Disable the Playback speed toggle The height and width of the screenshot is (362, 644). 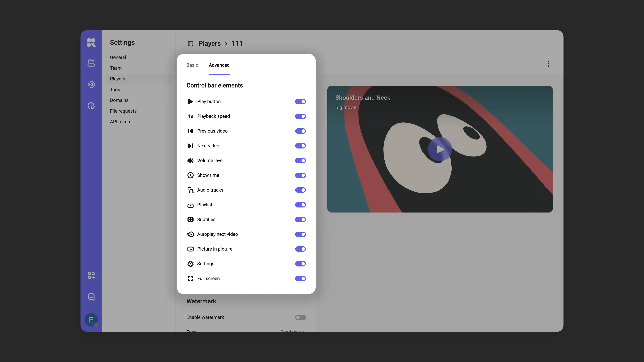(300, 116)
